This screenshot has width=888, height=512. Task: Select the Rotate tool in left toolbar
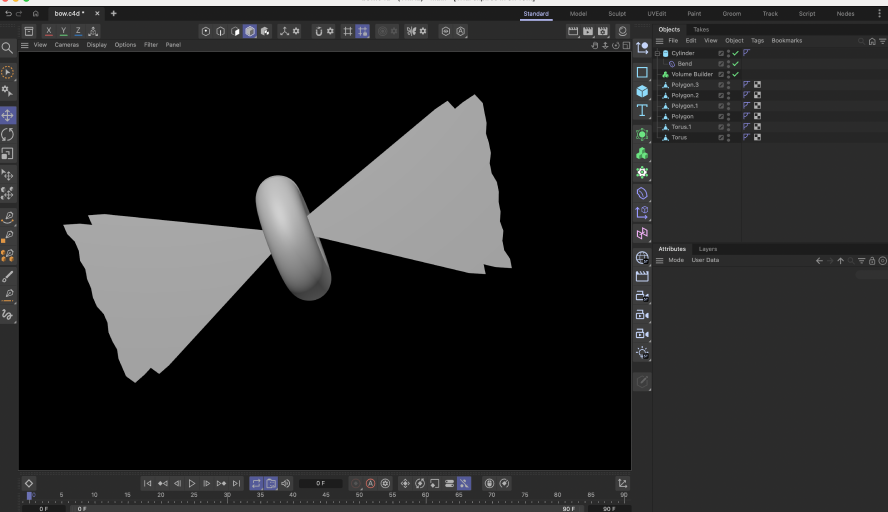(8, 134)
